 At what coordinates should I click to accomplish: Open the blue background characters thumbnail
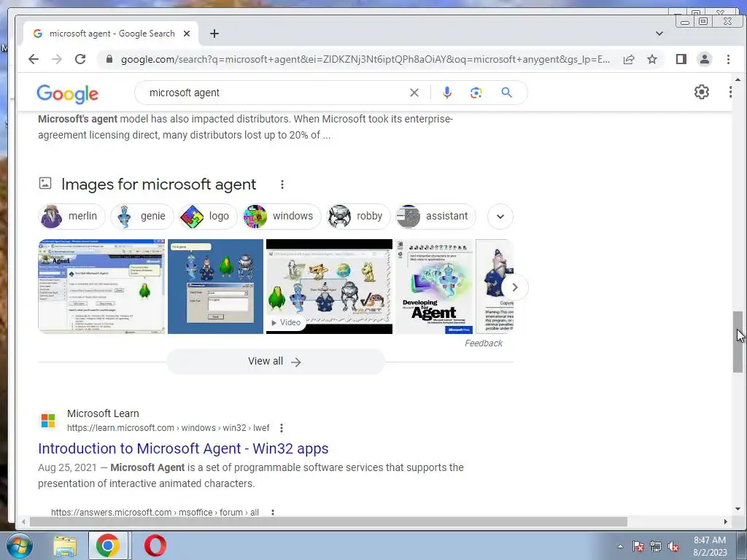point(215,287)
